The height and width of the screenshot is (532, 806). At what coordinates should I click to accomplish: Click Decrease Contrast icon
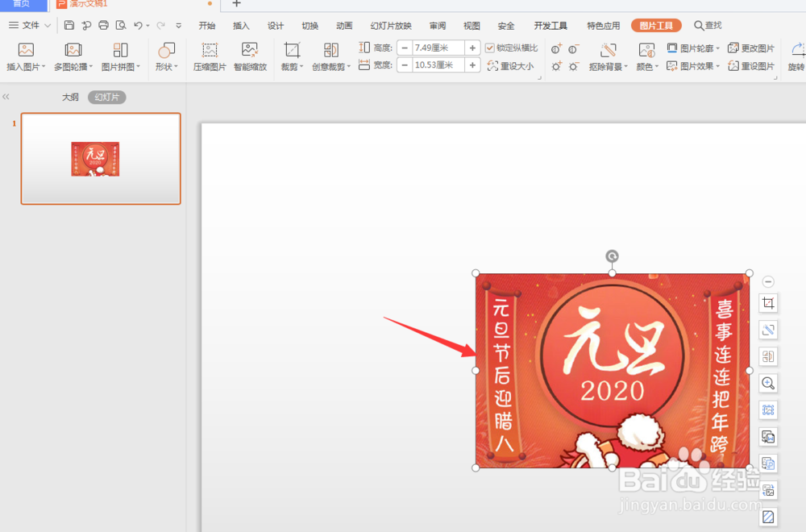pos(574,49)
